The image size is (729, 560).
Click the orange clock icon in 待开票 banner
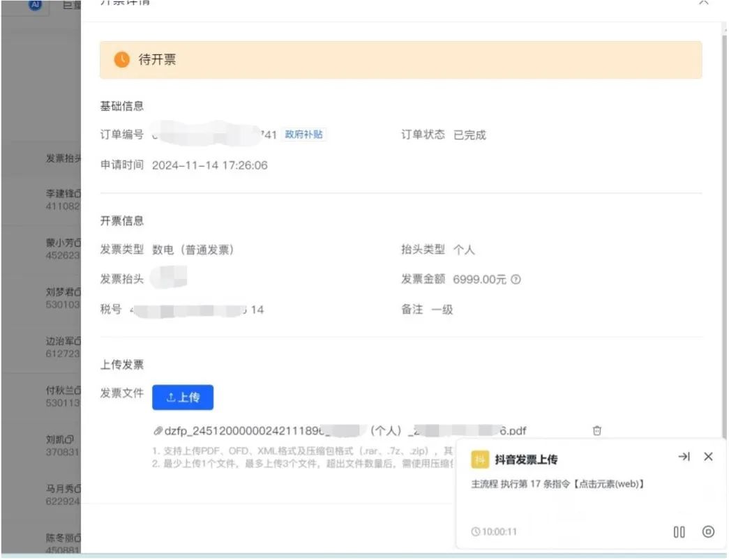point(121,60)
